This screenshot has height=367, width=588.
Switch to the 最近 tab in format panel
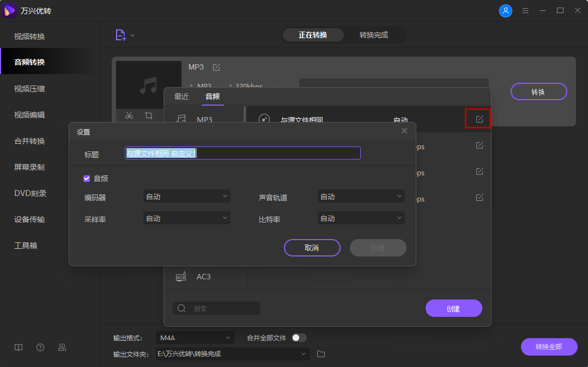(181, 96)
